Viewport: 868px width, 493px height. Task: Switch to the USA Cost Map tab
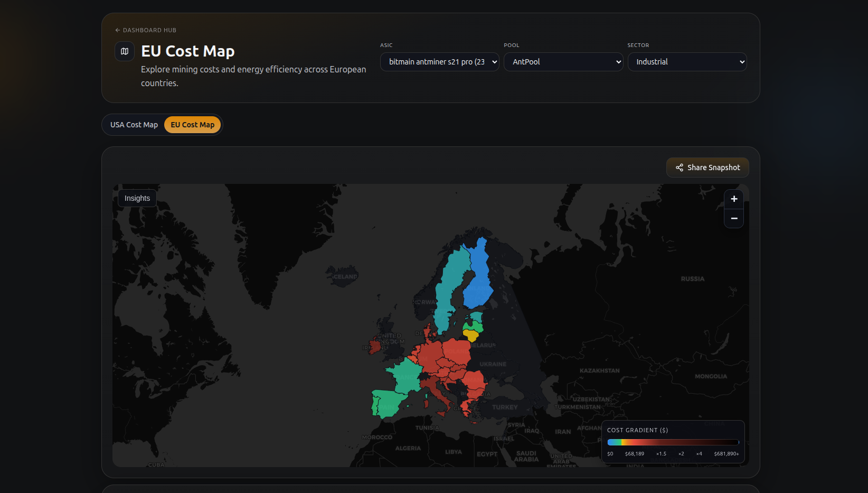coord(134,125)
